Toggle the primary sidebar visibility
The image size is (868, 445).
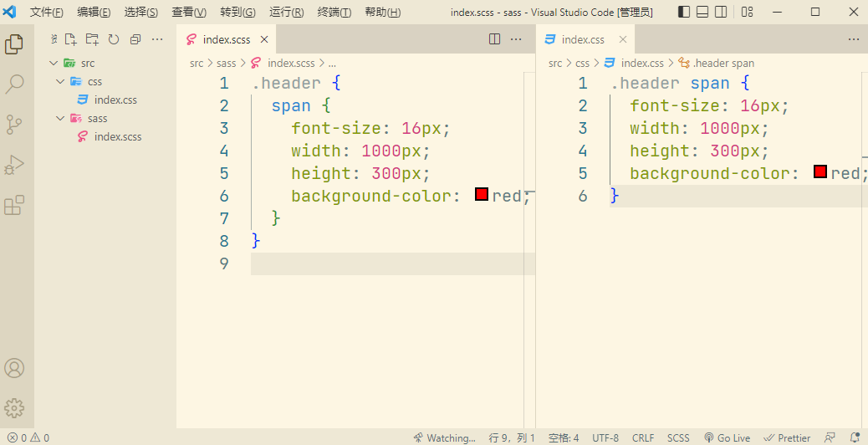[684, 13]
